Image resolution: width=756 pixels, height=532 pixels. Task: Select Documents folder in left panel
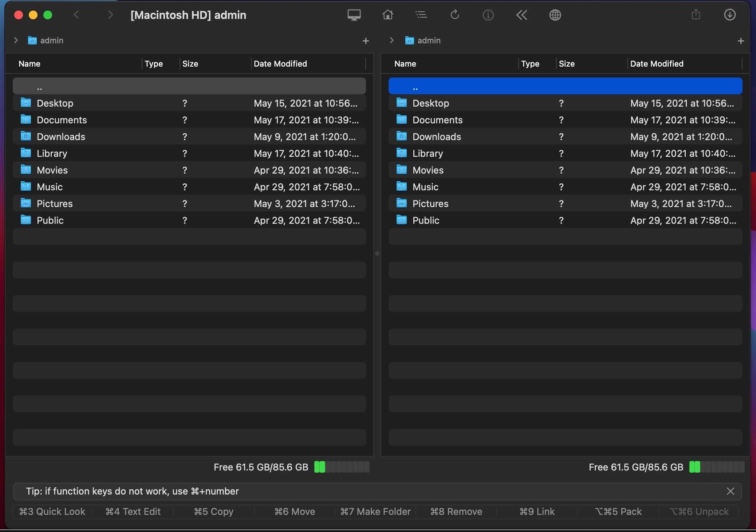(189, 120)
